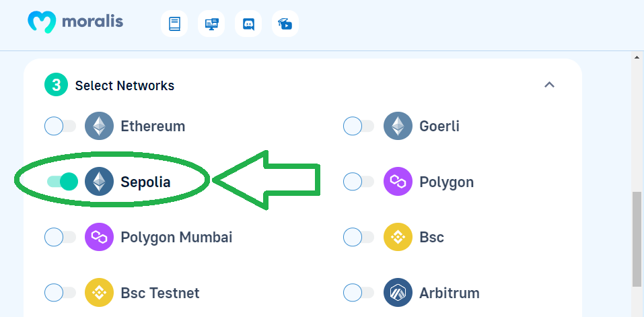
Task: Open the video academy graduation-cap icon
Action: (285, 24)
